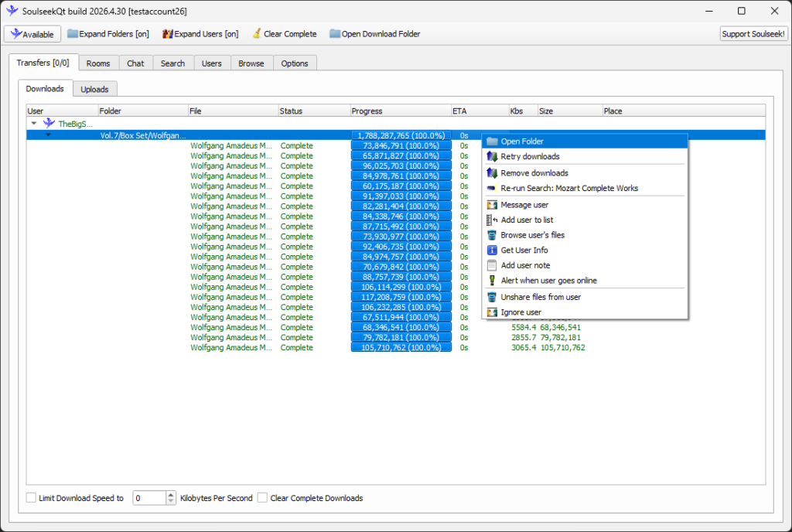Select the Transfers [0/0] tab

[43, 63]
